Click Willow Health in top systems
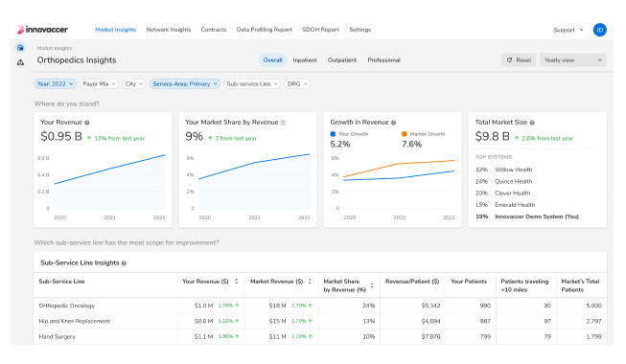Screen dimensions: 626x364 point(514,170)
